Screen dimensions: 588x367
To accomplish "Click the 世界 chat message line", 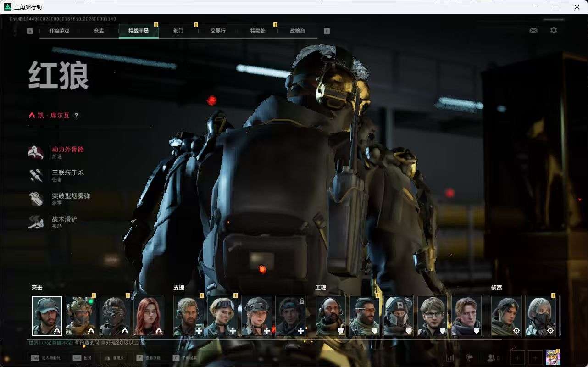I will click(x=87, y=343).
